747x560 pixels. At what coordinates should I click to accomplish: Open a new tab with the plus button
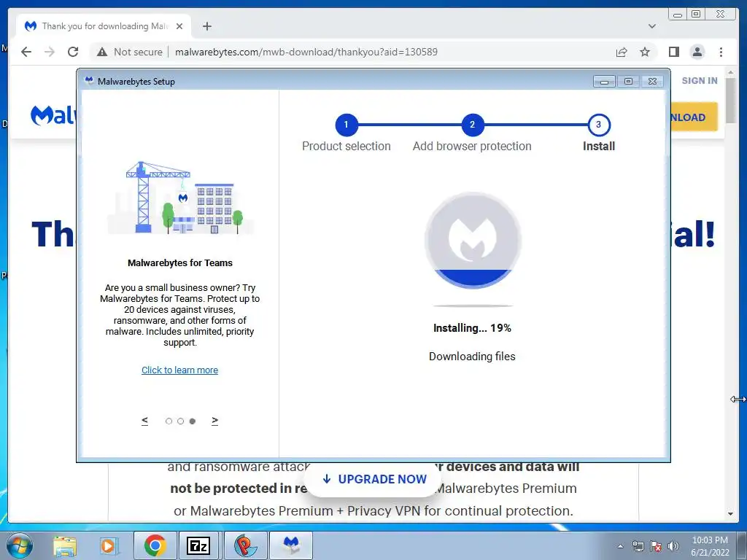206,26
